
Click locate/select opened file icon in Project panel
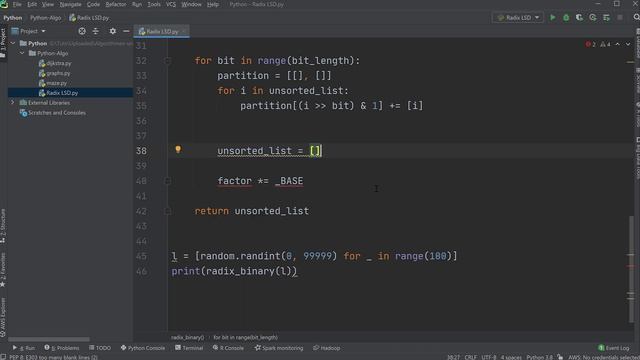[82, 31]
